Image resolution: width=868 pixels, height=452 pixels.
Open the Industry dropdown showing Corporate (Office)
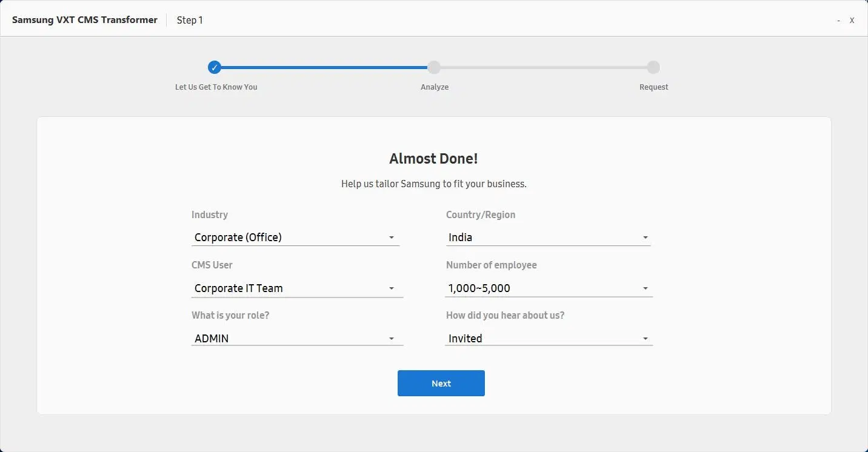pos(295,238)
